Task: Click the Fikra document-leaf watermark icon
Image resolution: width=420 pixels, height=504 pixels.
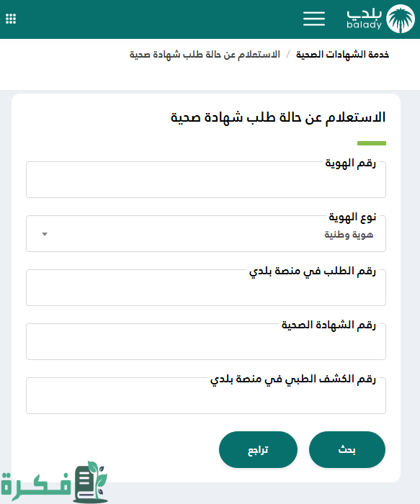Action: coord(90,482)
